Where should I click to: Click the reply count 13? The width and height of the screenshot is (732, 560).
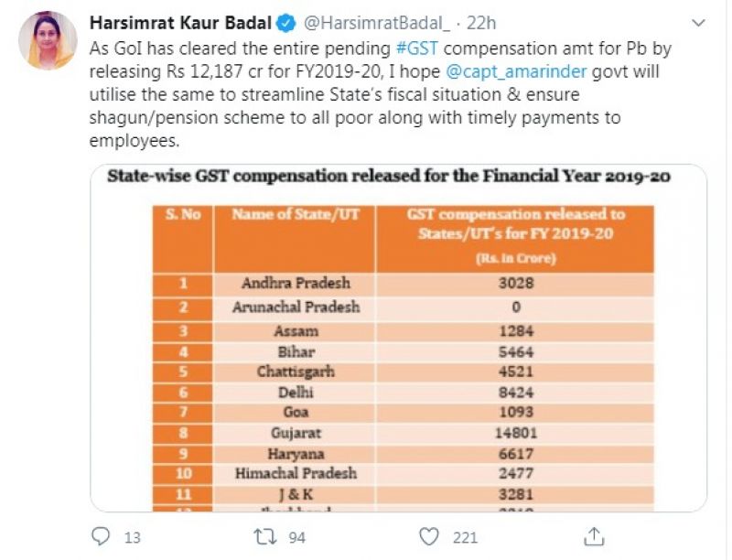[x=132, y=538]
